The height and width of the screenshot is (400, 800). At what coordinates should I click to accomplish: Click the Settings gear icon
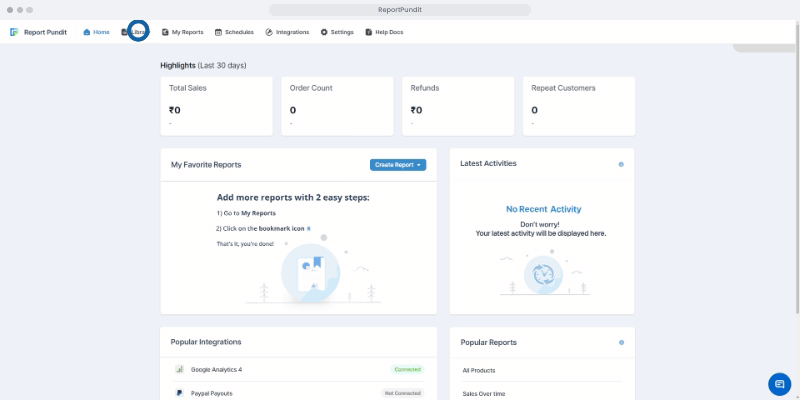click(x=324, y=32)
